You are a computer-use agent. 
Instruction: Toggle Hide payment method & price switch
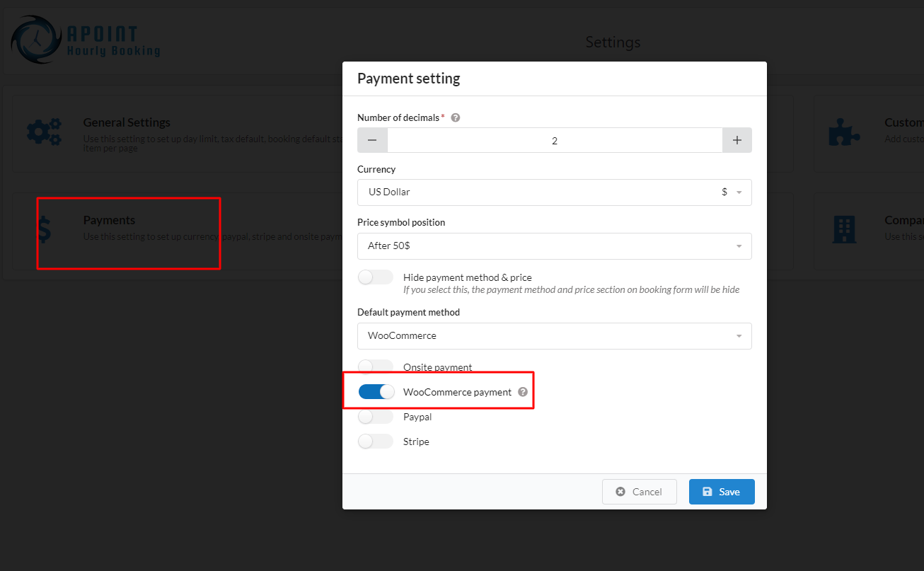[x=376, y=277]
